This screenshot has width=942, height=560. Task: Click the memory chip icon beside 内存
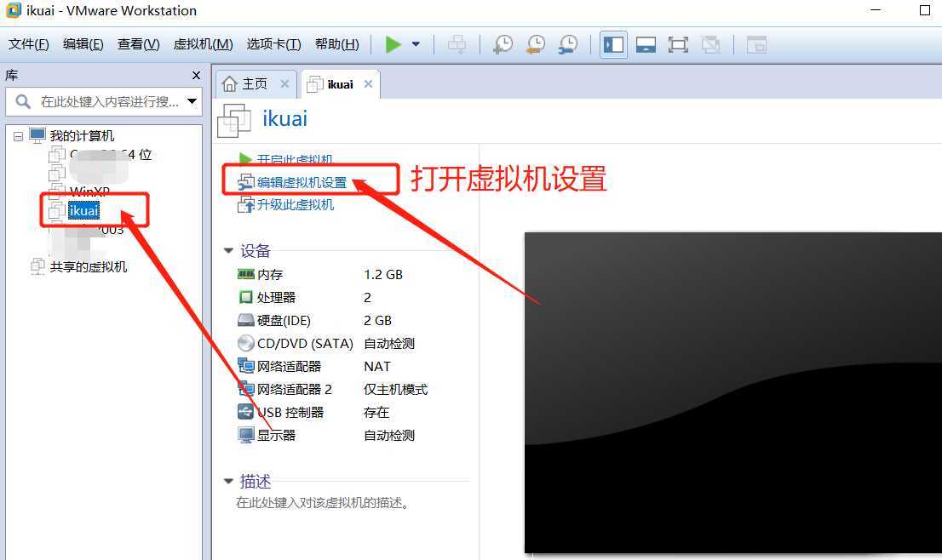point(245,274)
